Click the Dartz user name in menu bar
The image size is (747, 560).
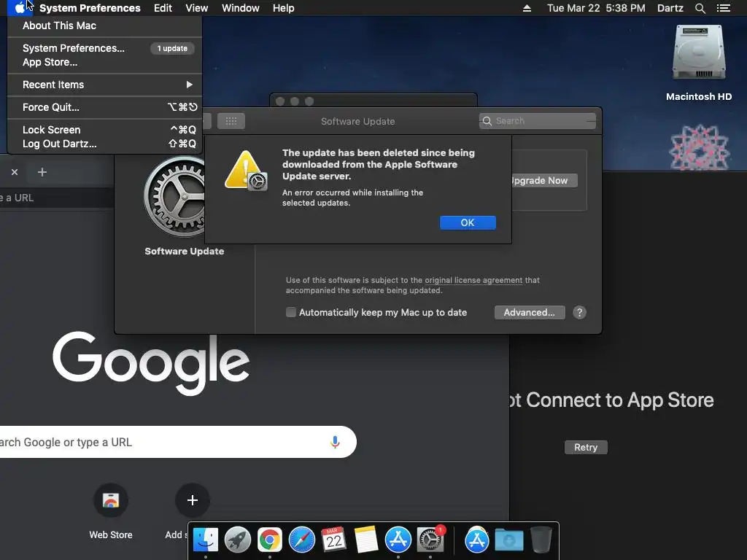point(670,8)
